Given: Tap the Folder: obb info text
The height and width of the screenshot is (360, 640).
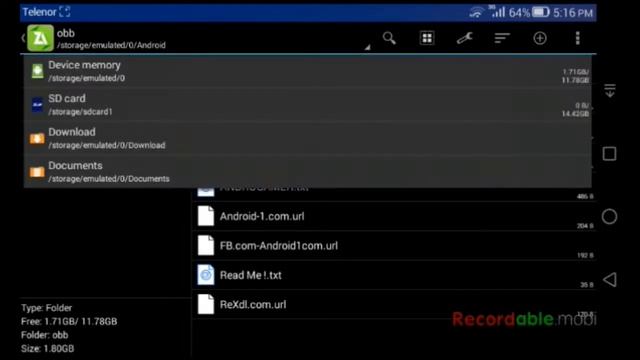Looking at the screenshot, I should 44,335.
